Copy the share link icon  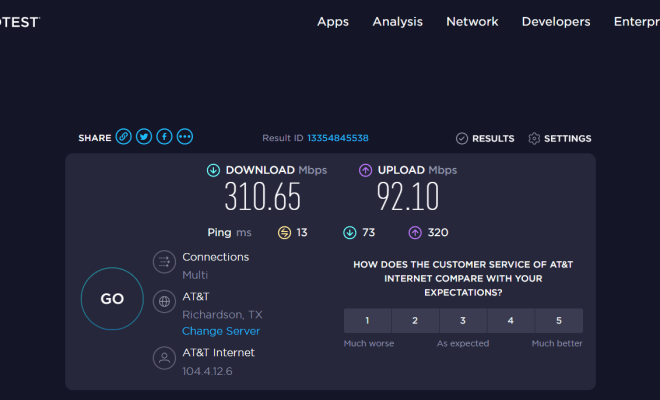click(124, 137)
